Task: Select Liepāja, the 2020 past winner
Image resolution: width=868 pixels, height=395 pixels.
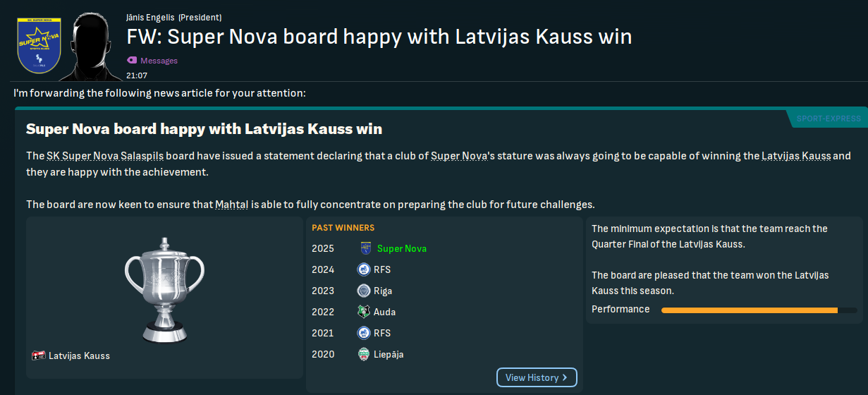Action: (x=389, y=354)
